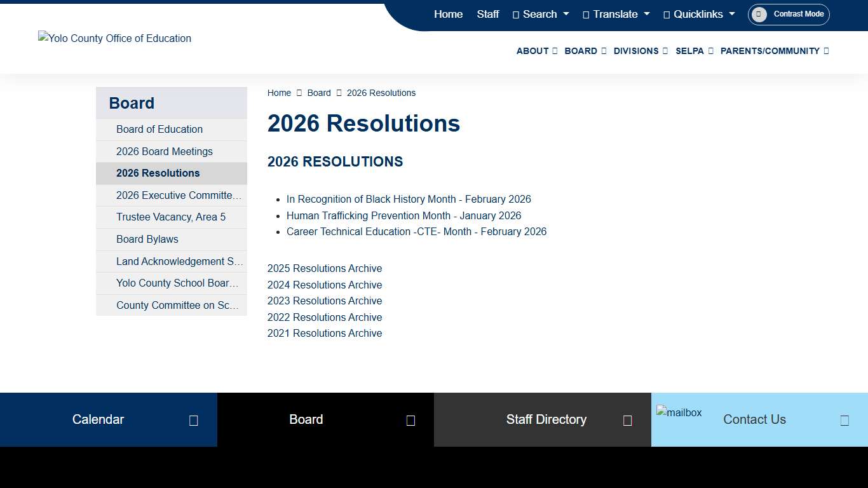Click the Quicklinks icon in the top bar
The height and width of the screenshot is (488, 868).
(x=666, y=14)
